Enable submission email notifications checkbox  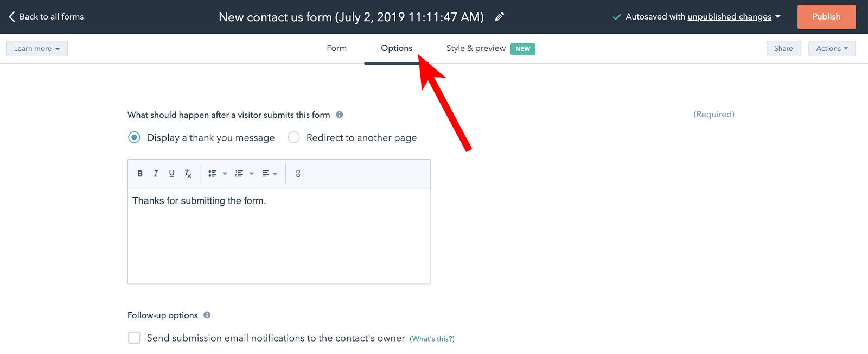pyautogui.click(x=134, y=338)
